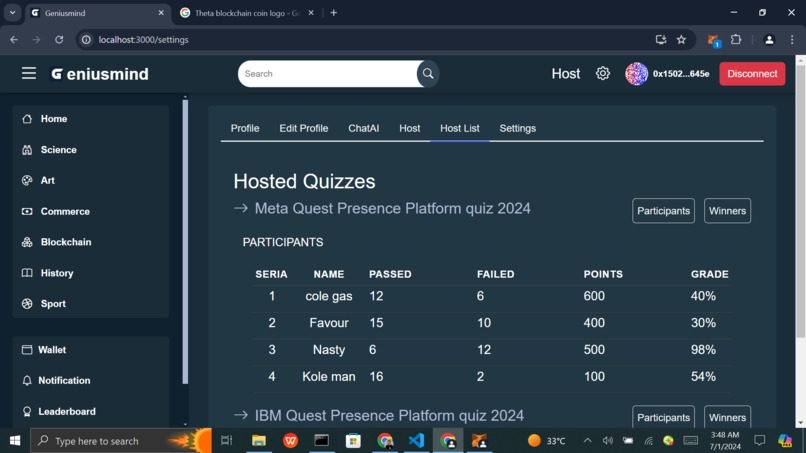The image size is (806, 453).
Task: Switch to the Edit Profile tab
Action: (304, 129)
